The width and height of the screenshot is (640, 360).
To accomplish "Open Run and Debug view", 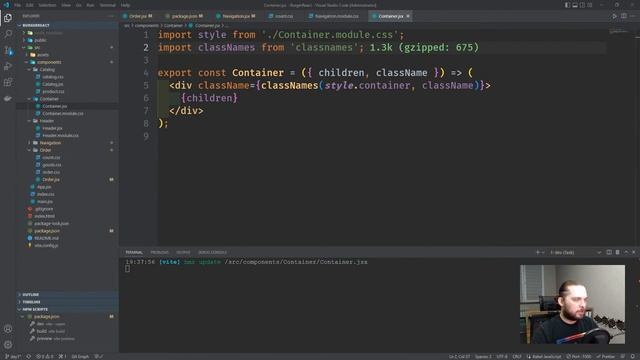I will 8,66.
